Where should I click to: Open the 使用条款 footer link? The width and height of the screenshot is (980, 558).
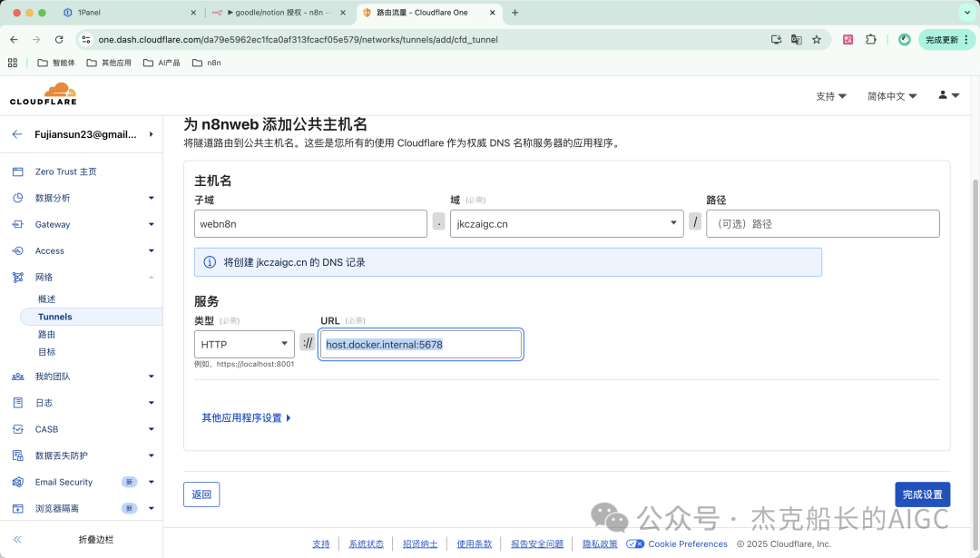click(474, 543)
